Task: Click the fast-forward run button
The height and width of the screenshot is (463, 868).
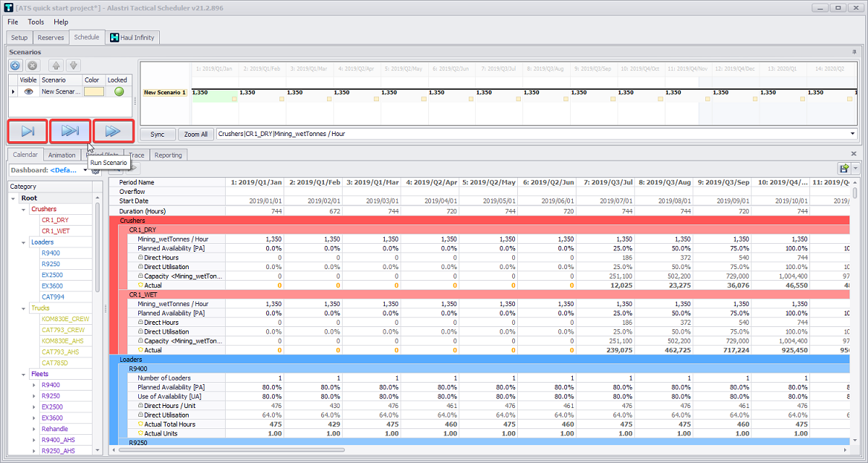Action: (x=113, y=131)
